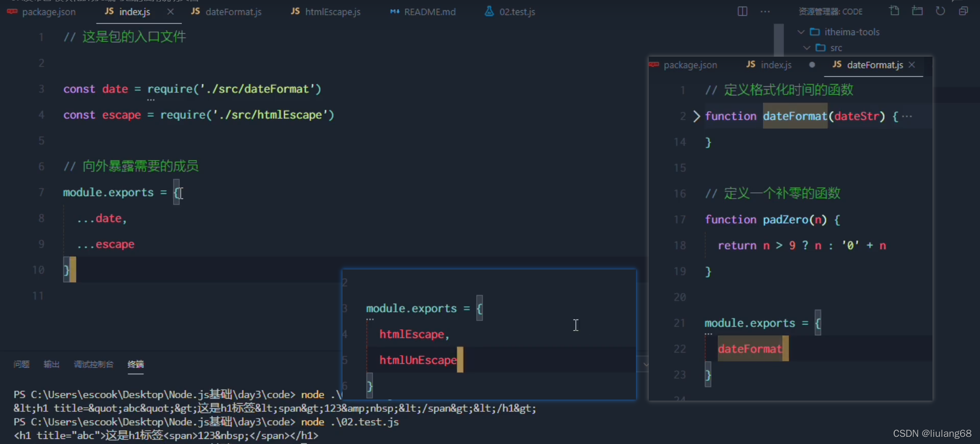Viewport: 980px width, 444px height.
Task: Click the require('./src/dateFormat') code line
Action: point(192,89)
